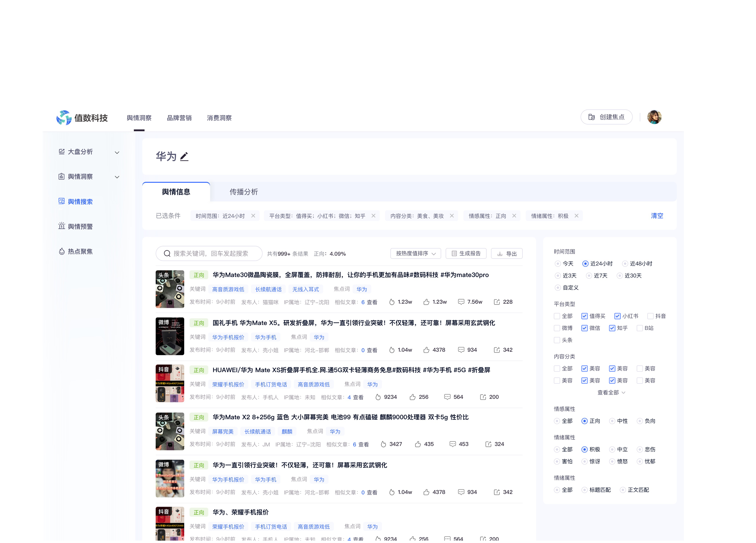Click keyword tag 麒麟
This screenshot has width=756, height=543.
287,431
